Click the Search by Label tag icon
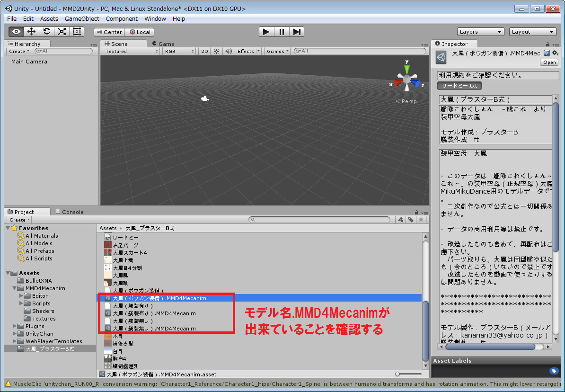The image size is (565, 392). point(410,220)
